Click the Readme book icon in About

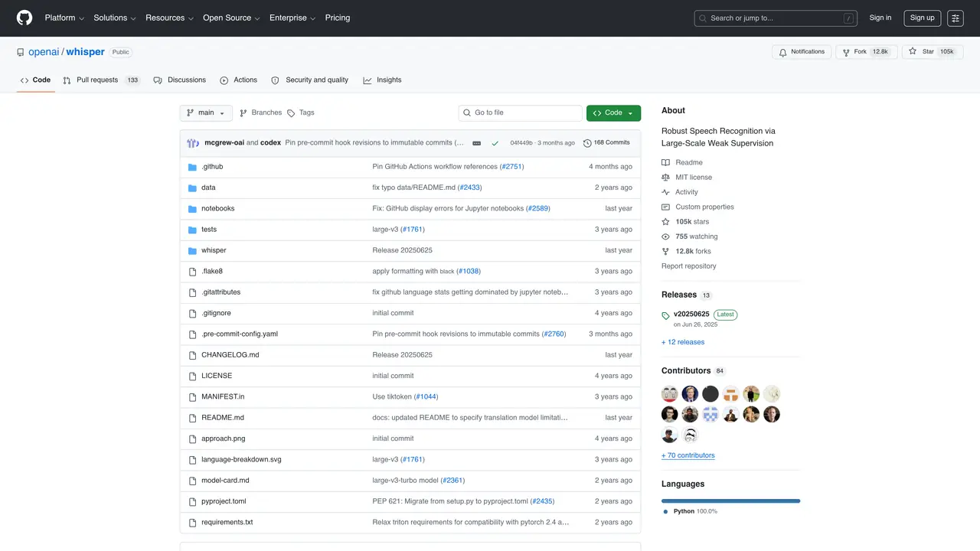click(x=666, y=163)
